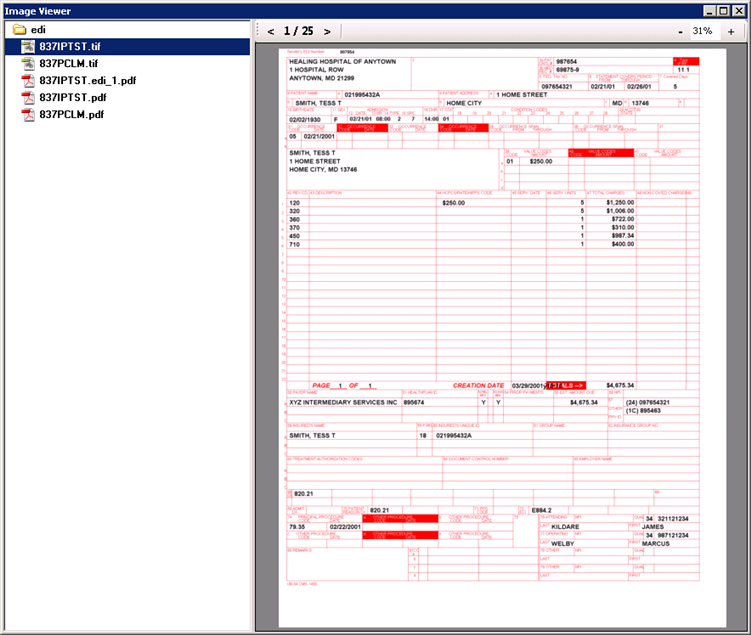Click the PDF icon beside 837PCLM.pdf

click(28, 115)
